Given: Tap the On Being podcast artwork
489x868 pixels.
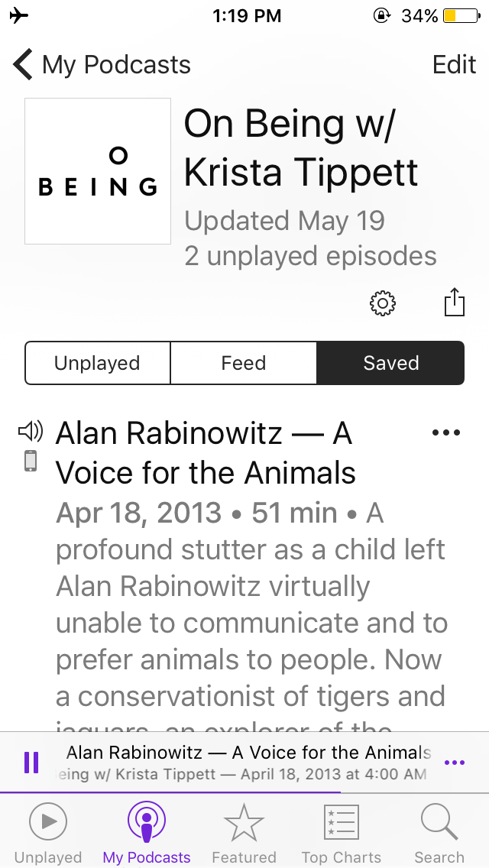Looking at the screenshot, I should (x=98, y=171).
